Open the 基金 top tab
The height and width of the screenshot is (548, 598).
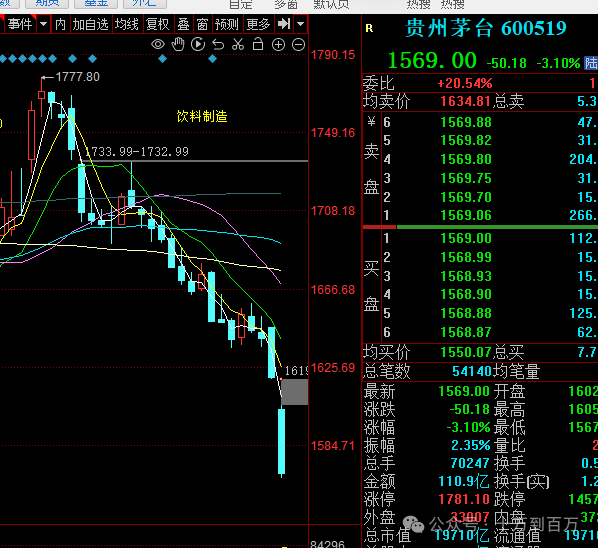(96, 4)
